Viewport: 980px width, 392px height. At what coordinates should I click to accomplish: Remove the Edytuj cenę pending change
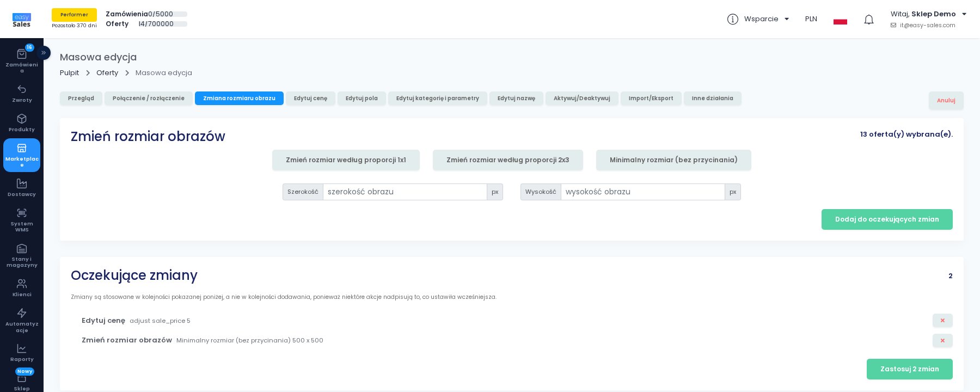942,321
